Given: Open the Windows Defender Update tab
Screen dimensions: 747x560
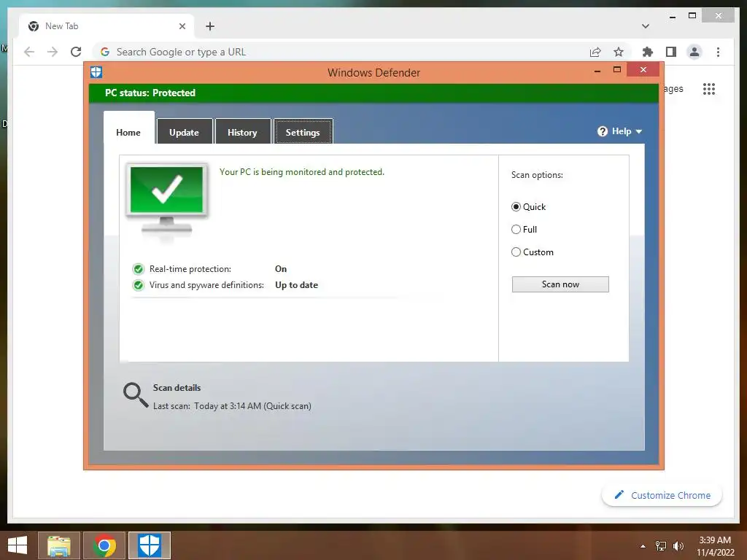Looking at the screenshot, I should [x=184, y=132].
